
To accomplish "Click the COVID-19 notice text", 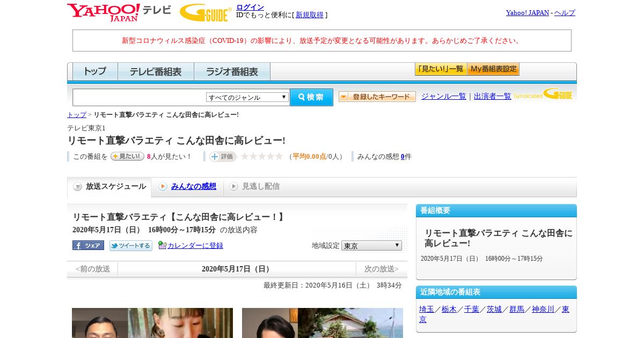I will tap(322, 40).
